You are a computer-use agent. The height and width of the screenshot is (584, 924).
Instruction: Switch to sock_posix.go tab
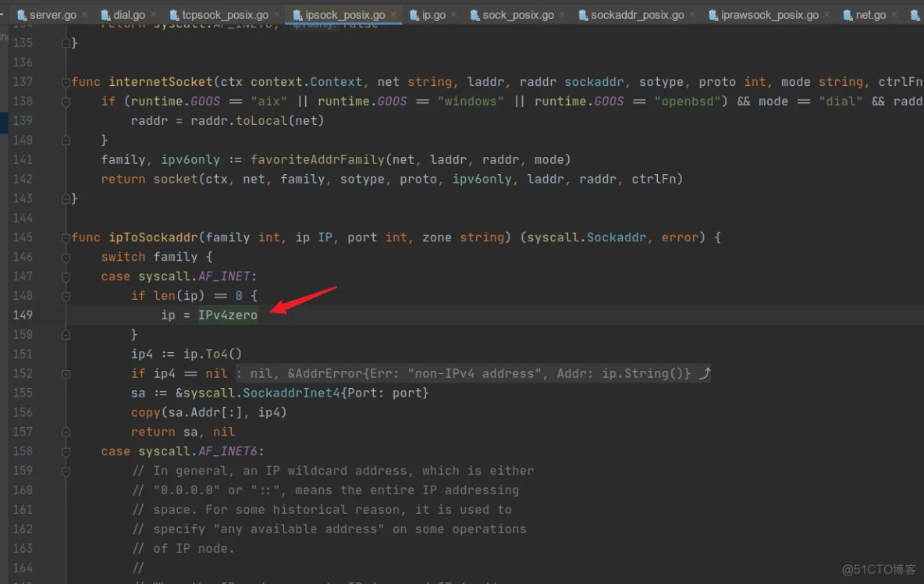(518, 15)
